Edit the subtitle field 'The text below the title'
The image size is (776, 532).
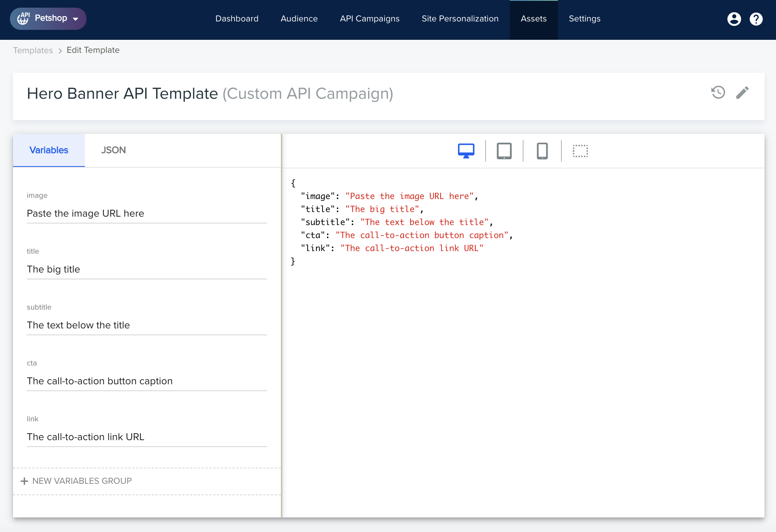pyautogui.click(x=147, y=325)
